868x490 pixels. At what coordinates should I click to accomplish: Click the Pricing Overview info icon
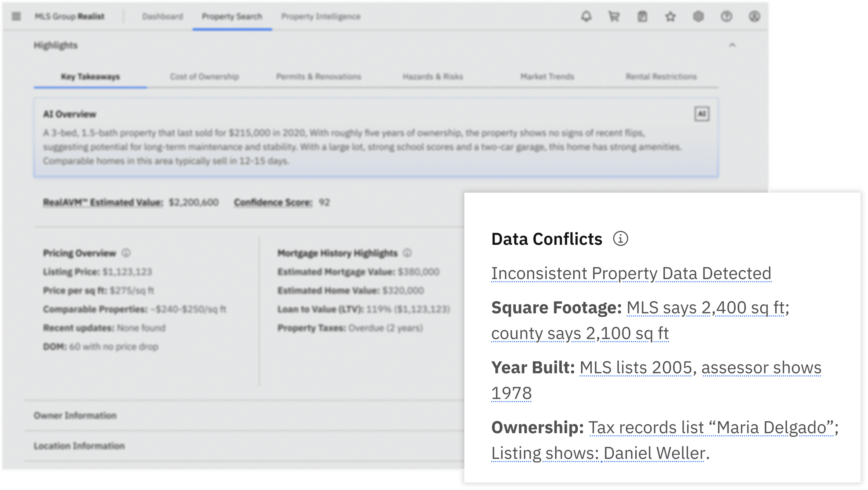pos(126,253)
